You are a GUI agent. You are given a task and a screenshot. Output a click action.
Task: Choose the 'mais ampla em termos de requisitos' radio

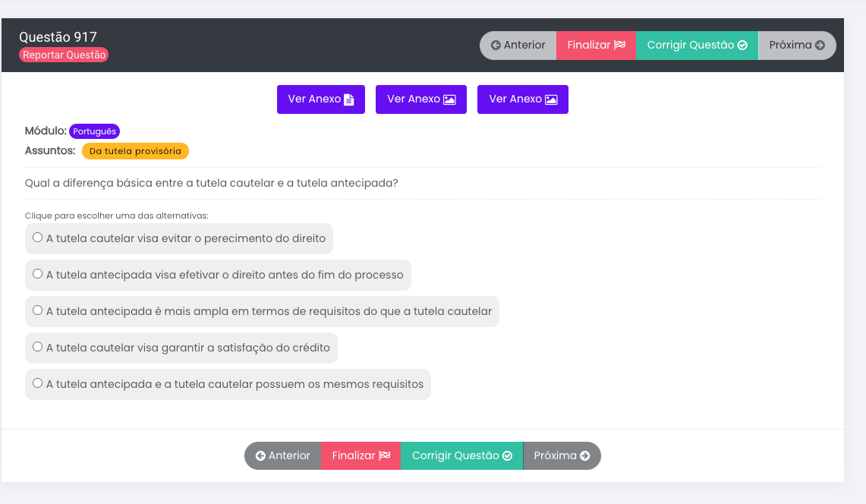pyautogui.click(x=38, y=310)
